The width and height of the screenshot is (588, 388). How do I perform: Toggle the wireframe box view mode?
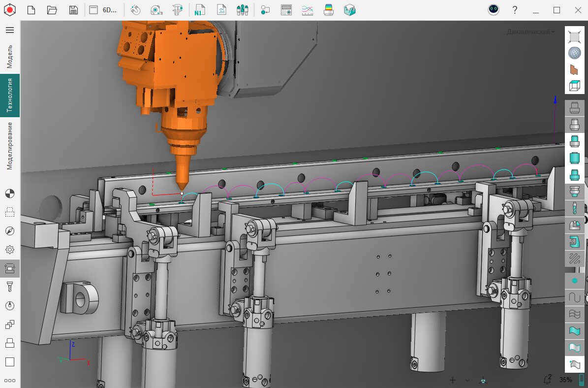pos(574,86)
